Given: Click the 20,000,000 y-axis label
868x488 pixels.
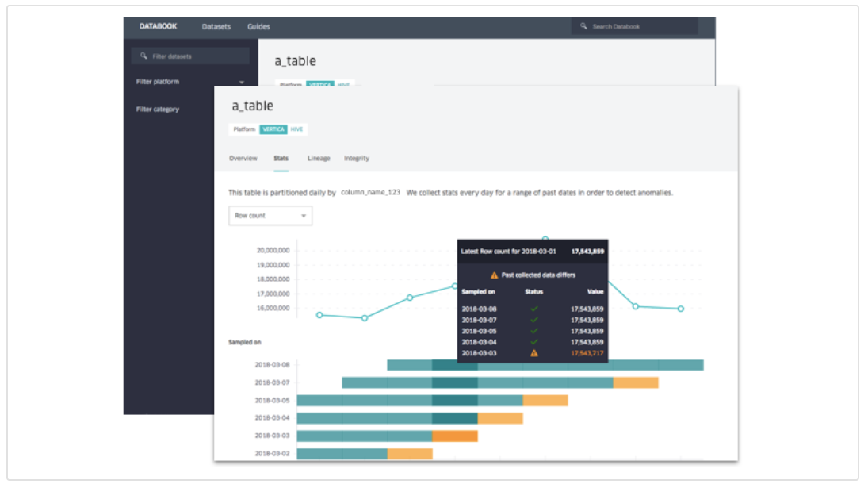Looking at the screenshot, I should (273, 251).
